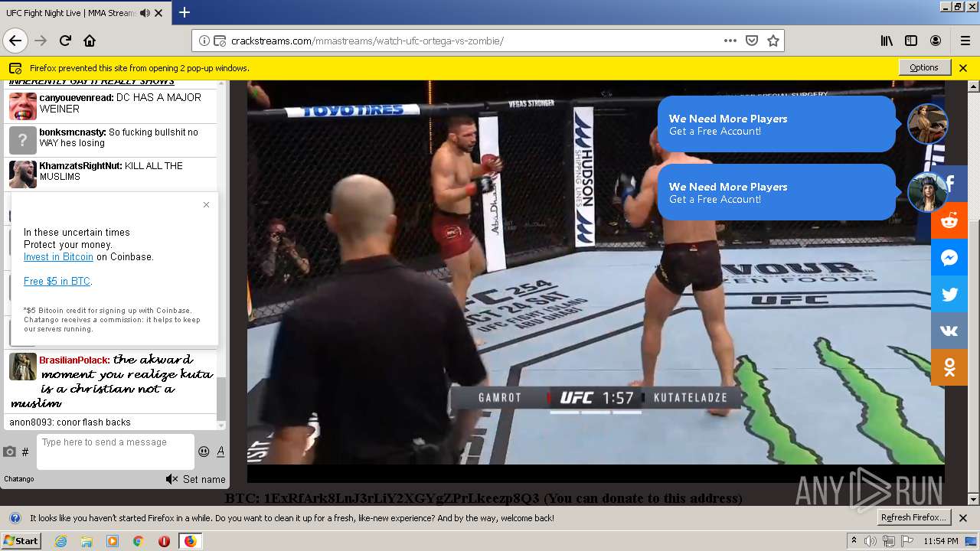980x551 pixels.
Task: Launch Internet Explorer from taskbar
Action: point(61,541)
